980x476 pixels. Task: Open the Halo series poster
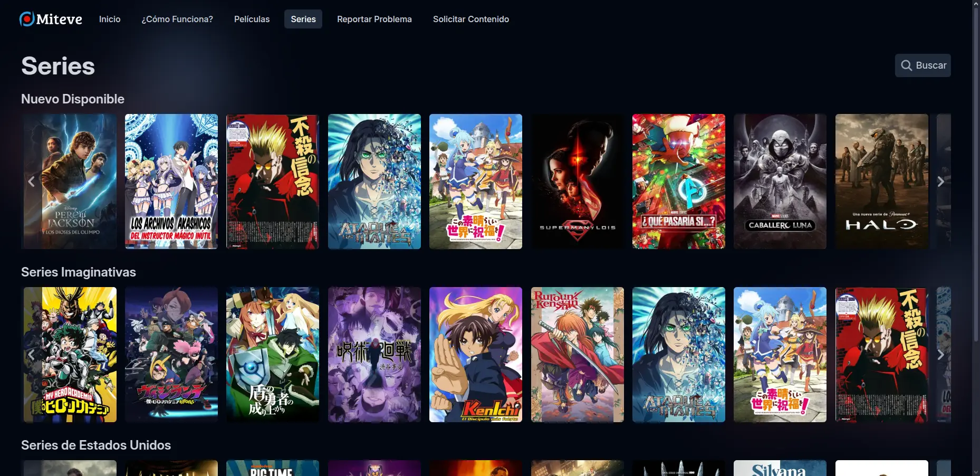pyautogui.click(x=881, y=182)
